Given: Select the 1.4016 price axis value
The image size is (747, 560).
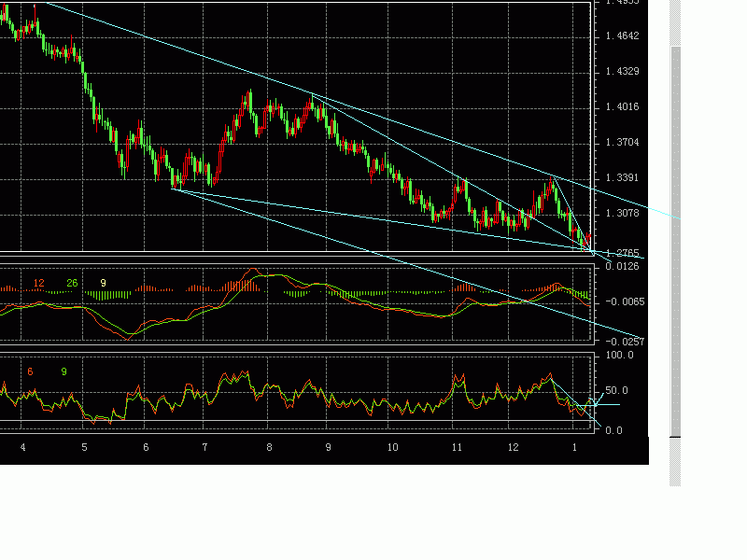Looking at the screenshot, I should (x=622, y=106).
